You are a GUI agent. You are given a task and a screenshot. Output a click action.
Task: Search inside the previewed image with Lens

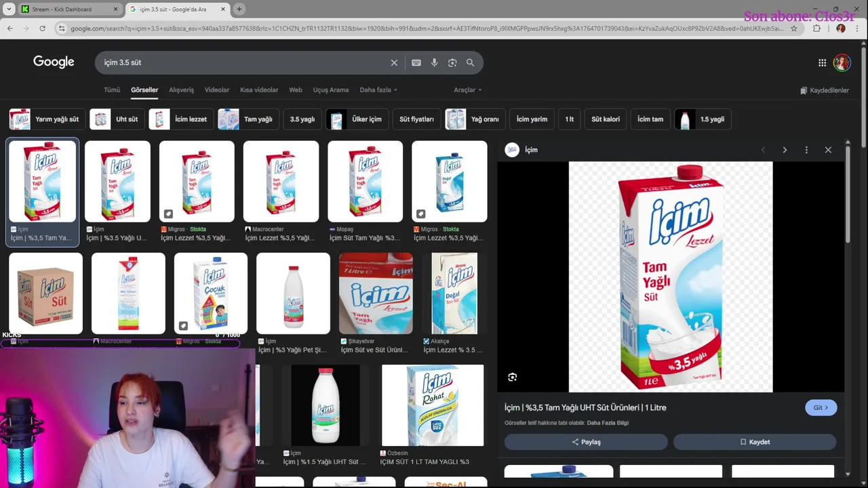(513, 378)
